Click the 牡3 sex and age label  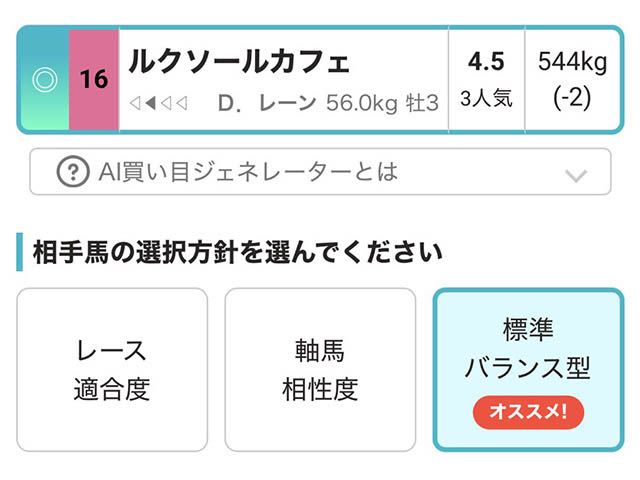click(x=420, y=103)
